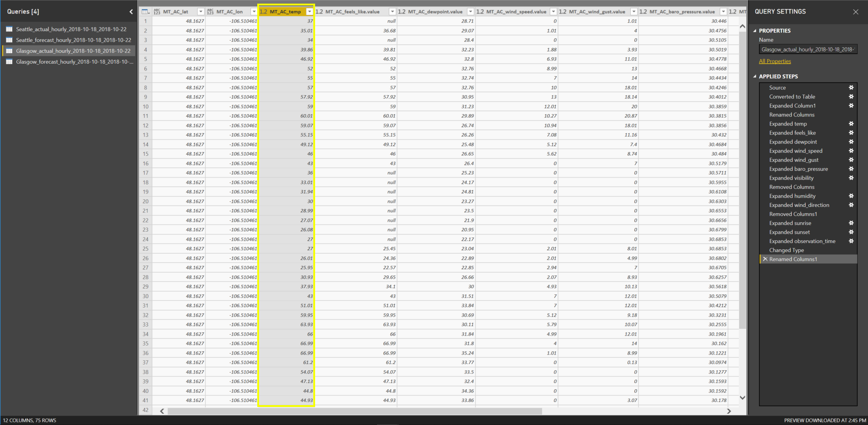Select MT_AC_wind_gust.value column header

tap(598, 12)
